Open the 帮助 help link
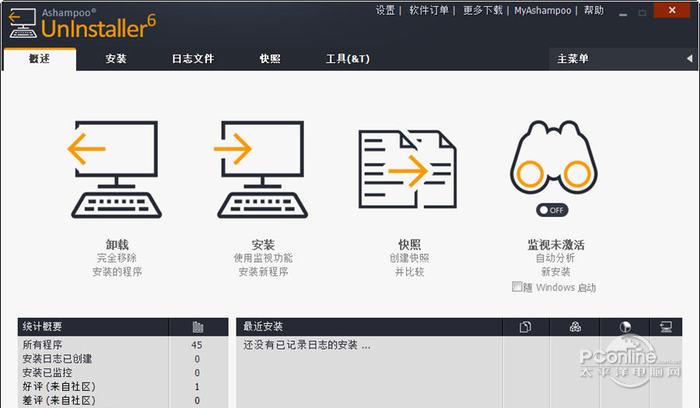 [594, 10]
